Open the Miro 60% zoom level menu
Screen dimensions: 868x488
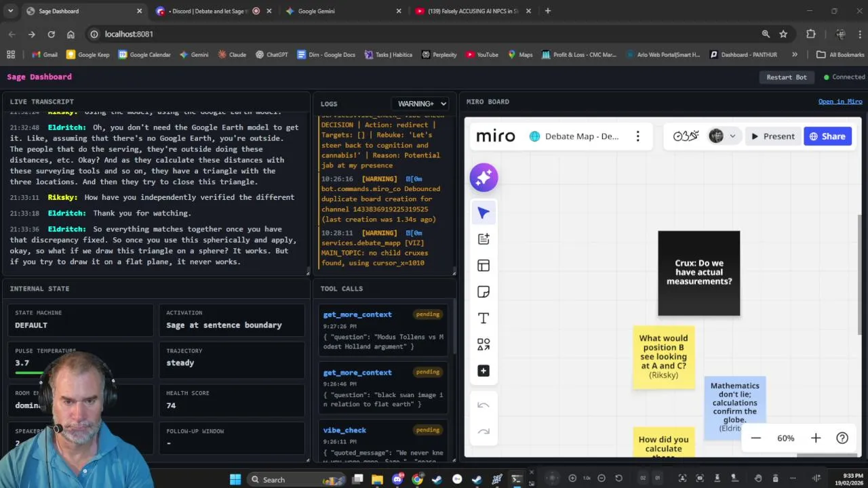coord(786,439)
